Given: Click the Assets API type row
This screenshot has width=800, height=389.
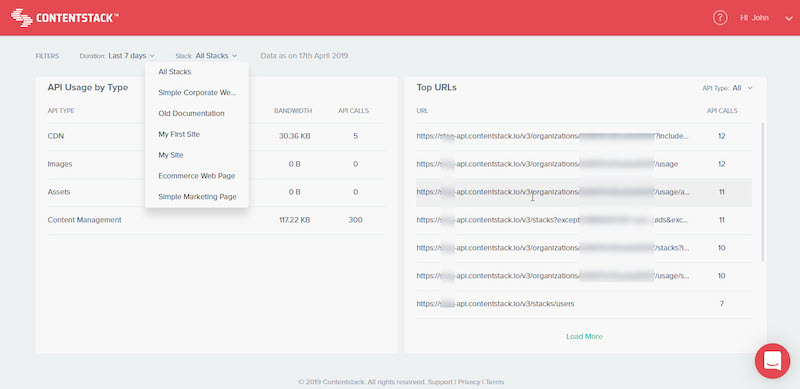Looking at the screenshot, I should coord(216,192).
